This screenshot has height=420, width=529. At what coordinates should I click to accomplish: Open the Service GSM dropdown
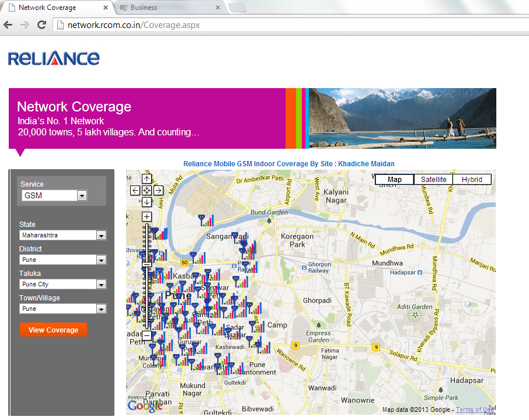pyautogui.click(x=82, y=196)
